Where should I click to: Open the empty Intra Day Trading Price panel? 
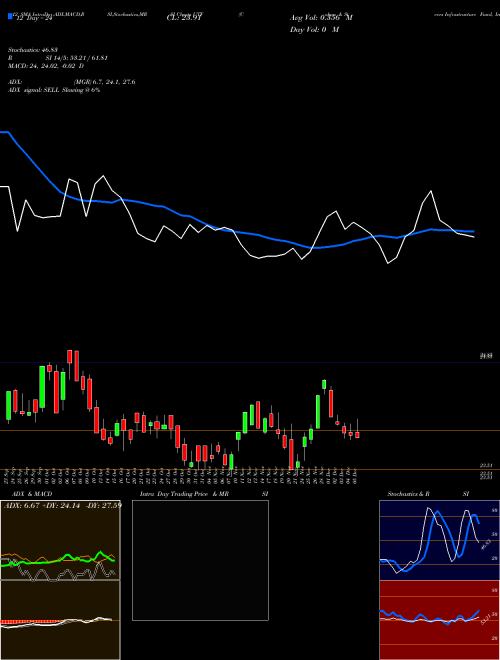click(200, 560)
